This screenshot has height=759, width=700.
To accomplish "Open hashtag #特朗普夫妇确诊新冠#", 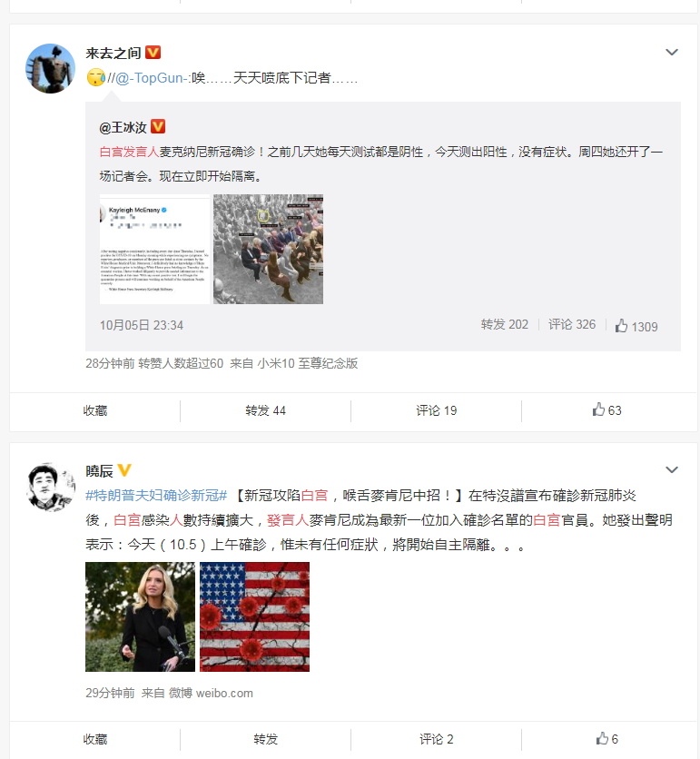I will [x=156, y=495].
